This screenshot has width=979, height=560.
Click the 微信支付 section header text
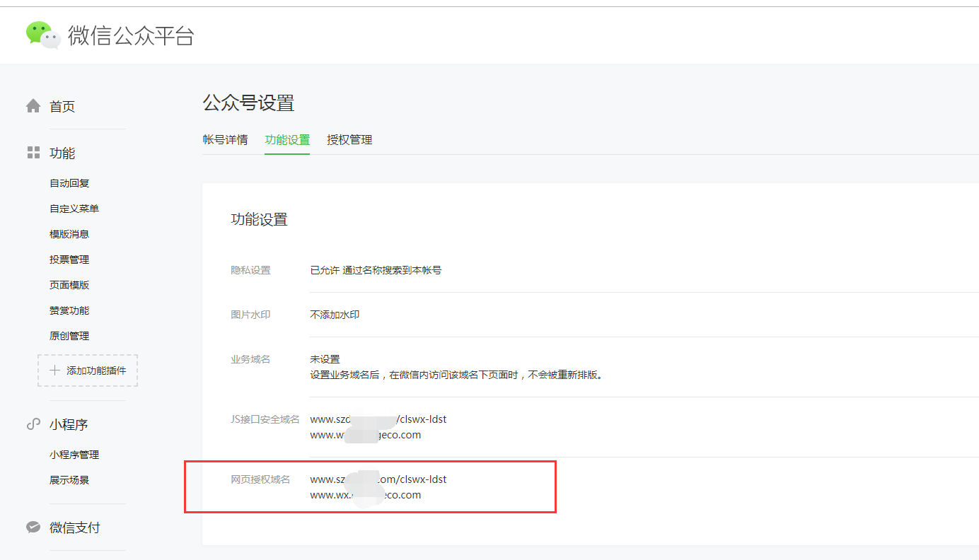click(75, 528)
